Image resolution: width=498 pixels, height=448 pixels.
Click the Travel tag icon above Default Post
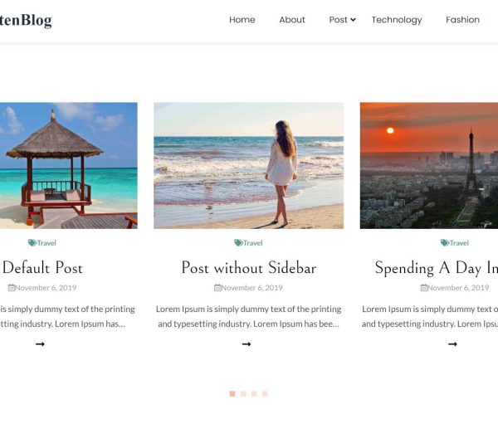pos(32,243)
